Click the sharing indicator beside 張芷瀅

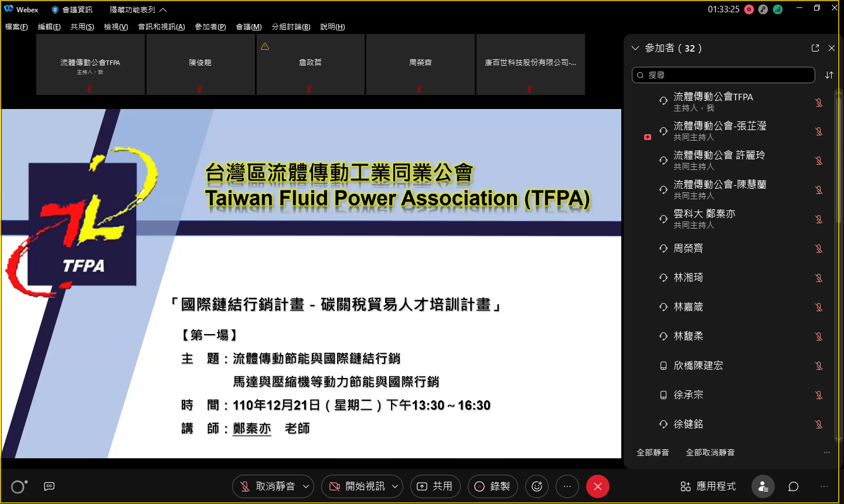tap(648, 137)
